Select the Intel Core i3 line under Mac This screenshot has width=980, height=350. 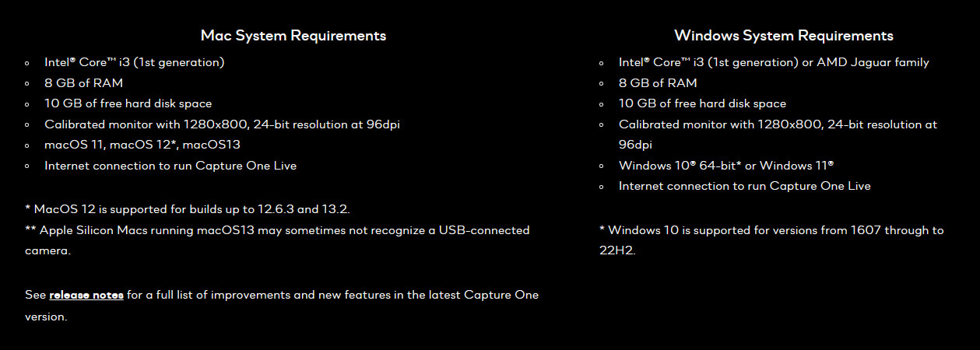135,62
